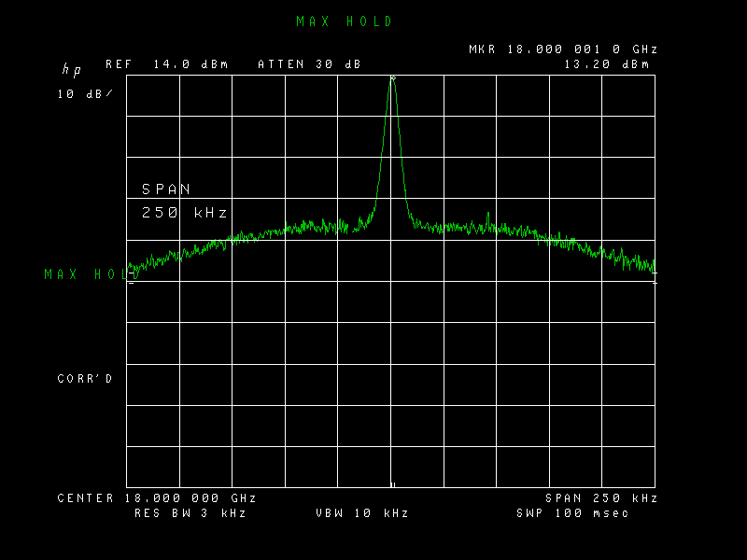
Task: Click the RES BW 3 kHz readout
Action: coord(190,512)
